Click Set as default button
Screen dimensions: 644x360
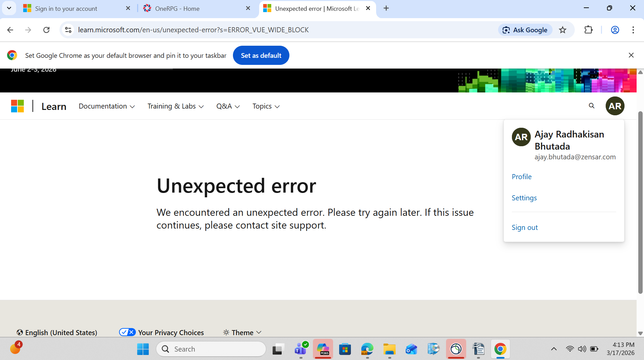coord(261,55)
